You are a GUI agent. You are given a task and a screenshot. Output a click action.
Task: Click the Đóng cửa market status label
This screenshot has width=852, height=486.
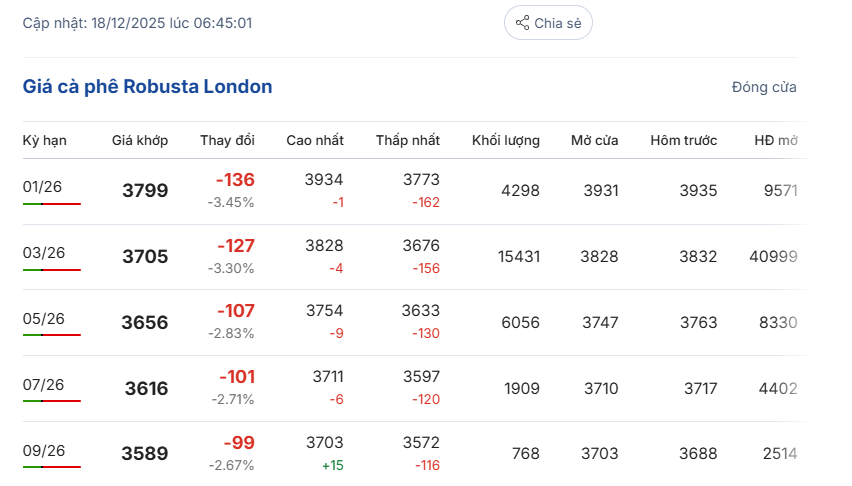point(764,87)
